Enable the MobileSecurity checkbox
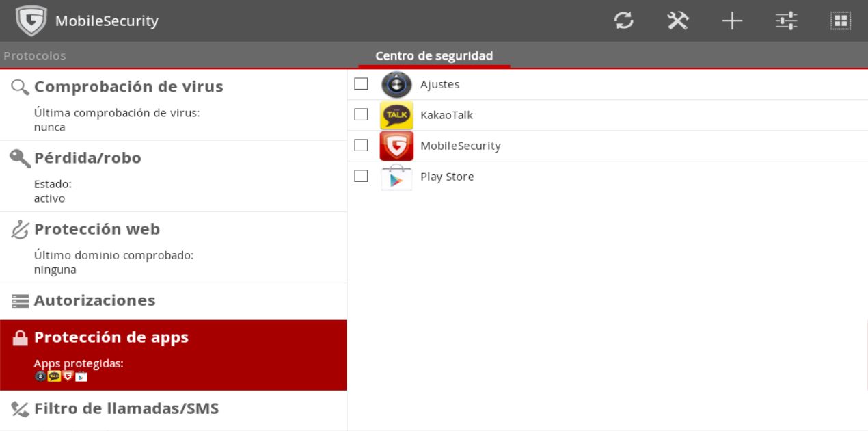Viewport: 868px width, 431px height. (x=361, y=146)
